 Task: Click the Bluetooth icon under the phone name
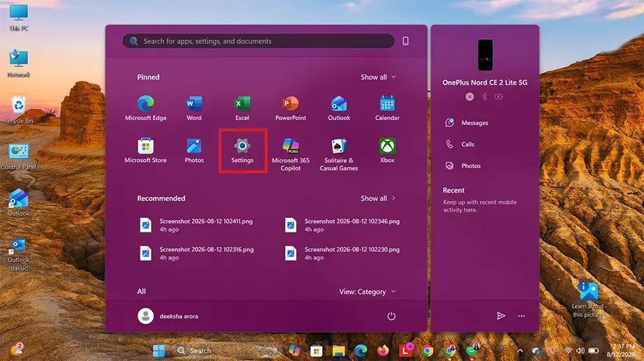(484, 97)
